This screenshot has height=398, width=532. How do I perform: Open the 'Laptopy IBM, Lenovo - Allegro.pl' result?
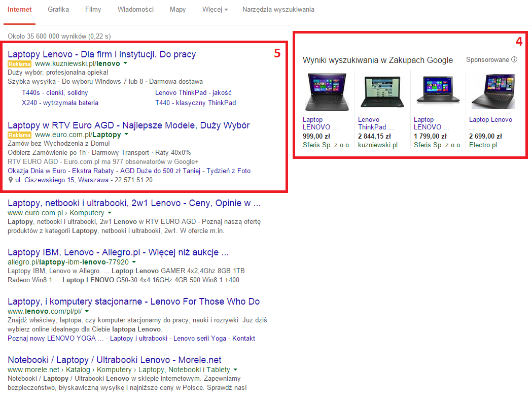(118, 252)
